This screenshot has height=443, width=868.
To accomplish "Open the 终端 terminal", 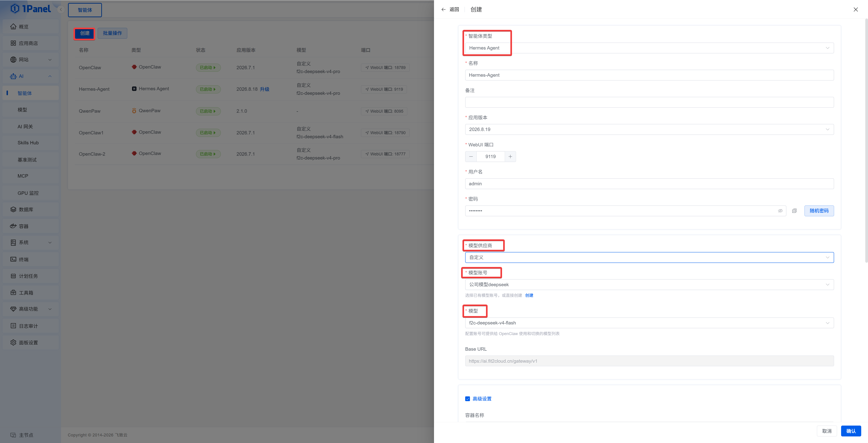I will pyautogui.click(x=30, y=259).
